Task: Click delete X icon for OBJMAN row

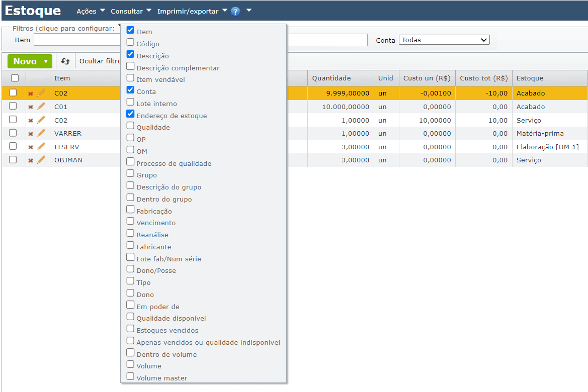Action: pos(31,160)
